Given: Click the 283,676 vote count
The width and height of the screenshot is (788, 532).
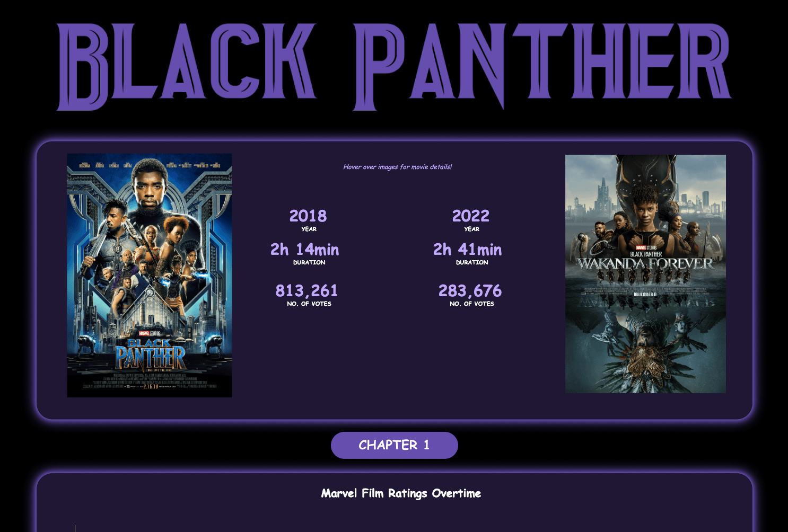Looking at the screenshot, I should pyautogui.click(x=470, y=291).
